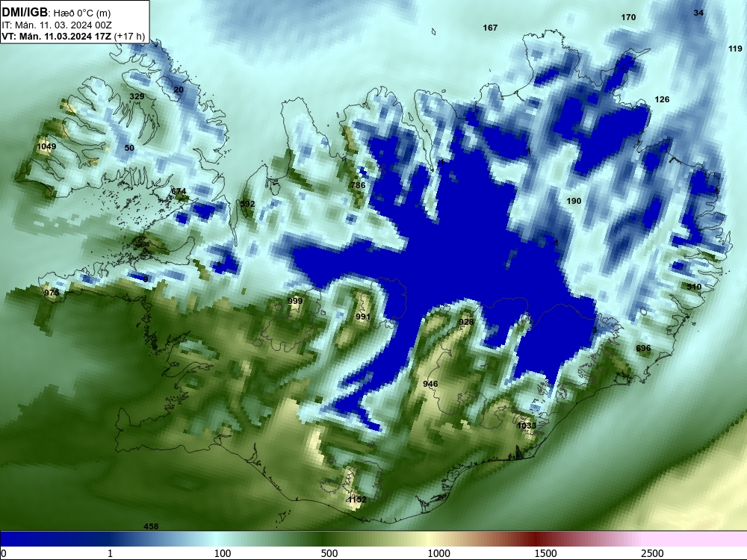
Task: Click the map value 696
Action: [x=643, y=348]
